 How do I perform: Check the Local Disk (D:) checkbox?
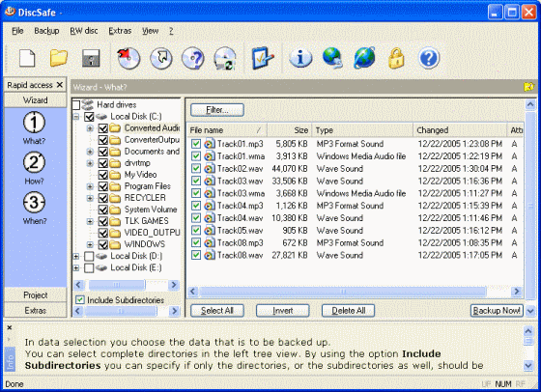point(89,256)
